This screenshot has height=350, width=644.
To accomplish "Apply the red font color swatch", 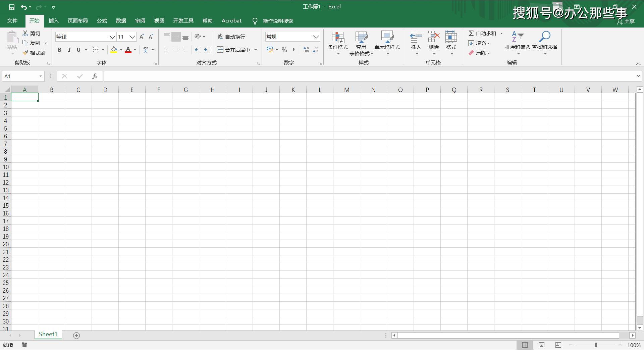I will tap(128, 50).
